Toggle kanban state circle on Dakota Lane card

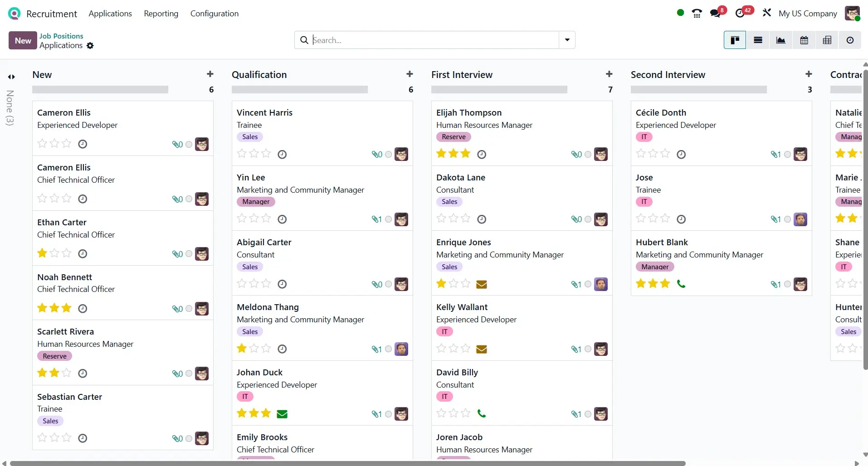[588, 219]
